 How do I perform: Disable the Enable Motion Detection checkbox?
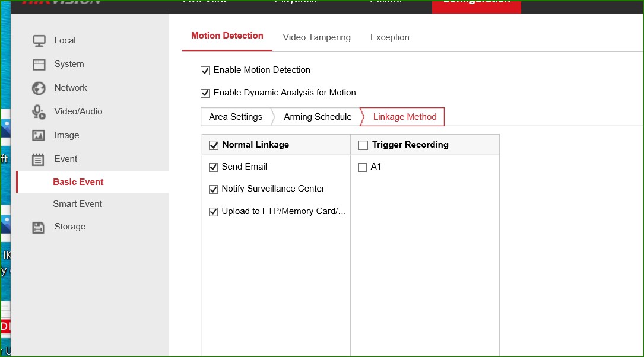pos(205,71)
